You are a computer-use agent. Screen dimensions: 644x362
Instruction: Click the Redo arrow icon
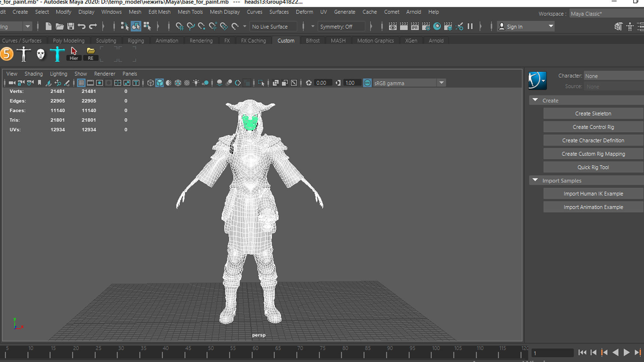[x=93, y=26]
